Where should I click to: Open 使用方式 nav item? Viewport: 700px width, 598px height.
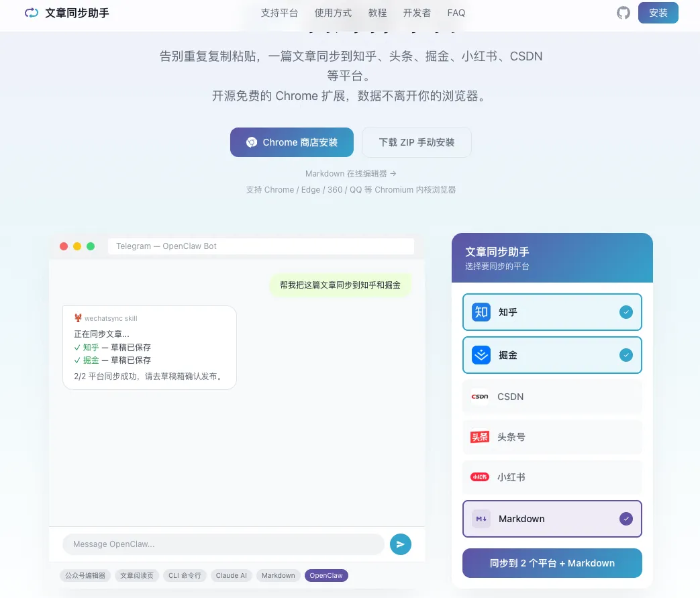(333, 13)
